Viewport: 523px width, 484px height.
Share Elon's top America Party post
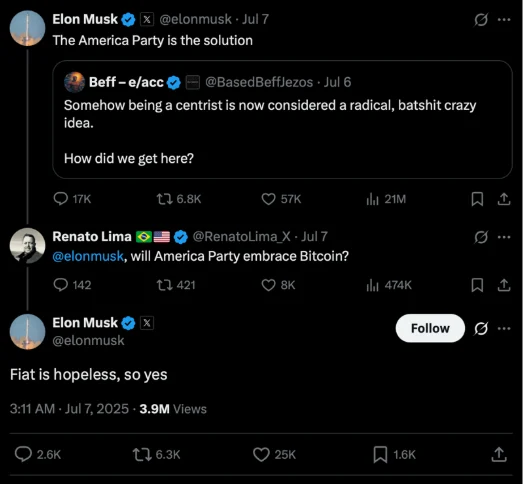pyautogui.click(x=504, y=199)
